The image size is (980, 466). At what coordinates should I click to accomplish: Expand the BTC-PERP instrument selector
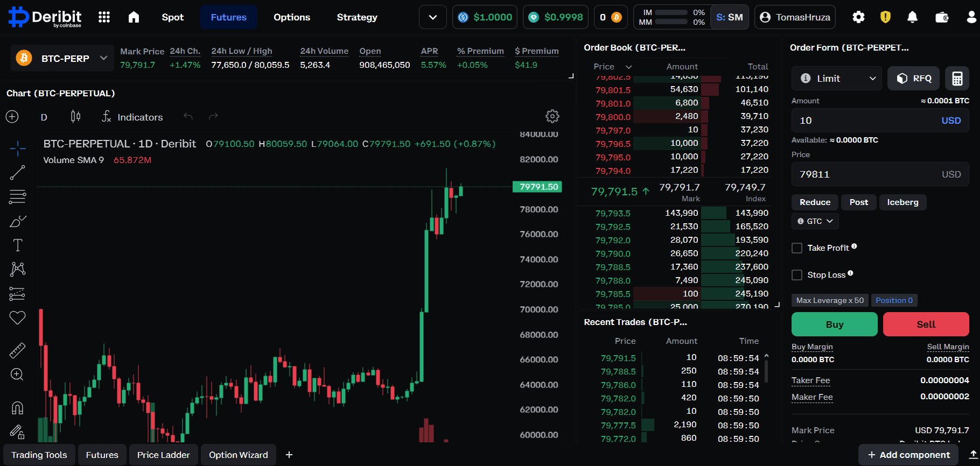coord(62,58)
